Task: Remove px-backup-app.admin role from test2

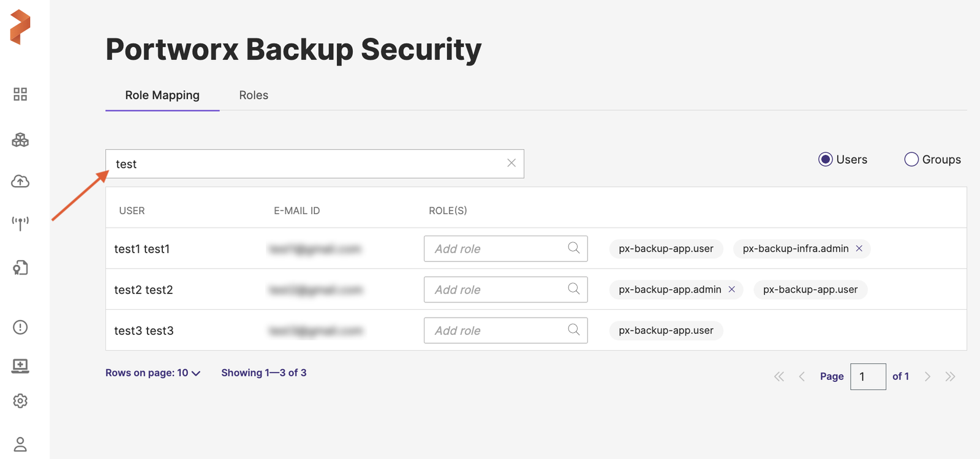Action: (732, 289)
